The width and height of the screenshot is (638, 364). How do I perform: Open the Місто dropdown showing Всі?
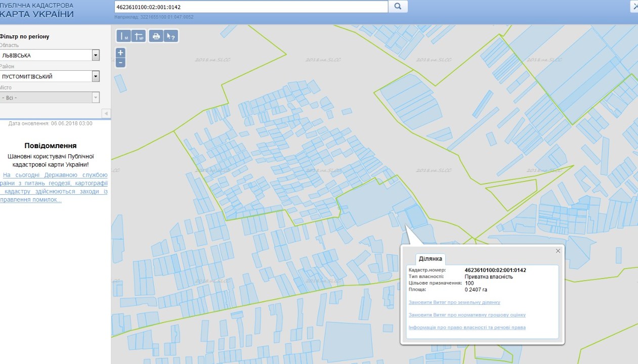(50, 98)
